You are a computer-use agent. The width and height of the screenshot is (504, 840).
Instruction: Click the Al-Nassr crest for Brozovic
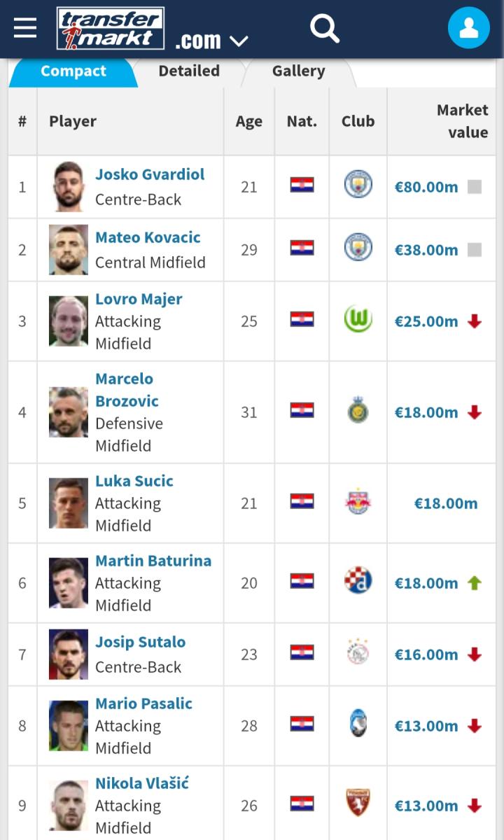358,411
